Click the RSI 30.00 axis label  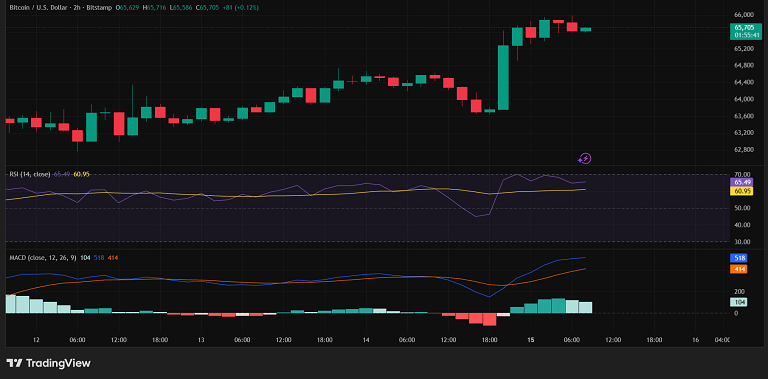[742, 242]
